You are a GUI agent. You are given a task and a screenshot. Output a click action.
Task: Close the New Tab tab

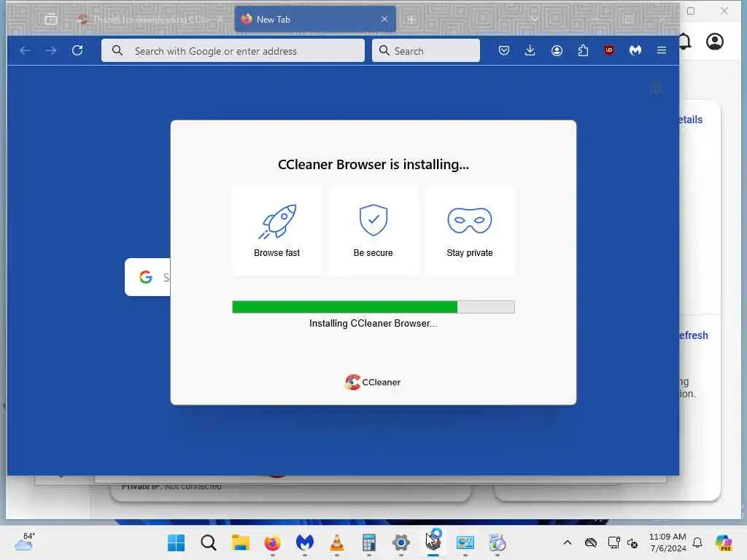tap(384, 19)
